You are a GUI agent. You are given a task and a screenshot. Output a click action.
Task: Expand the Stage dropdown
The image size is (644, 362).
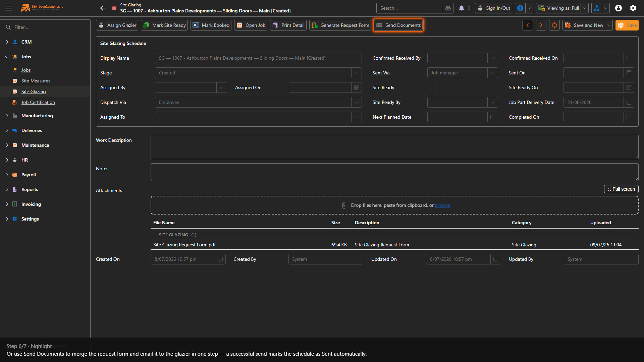coord(357,73)
